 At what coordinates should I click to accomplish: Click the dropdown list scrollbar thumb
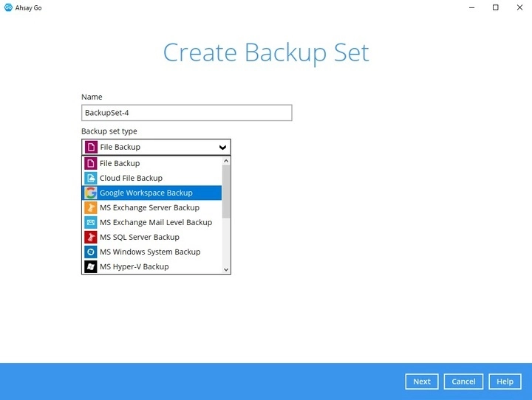pos(226,192)
